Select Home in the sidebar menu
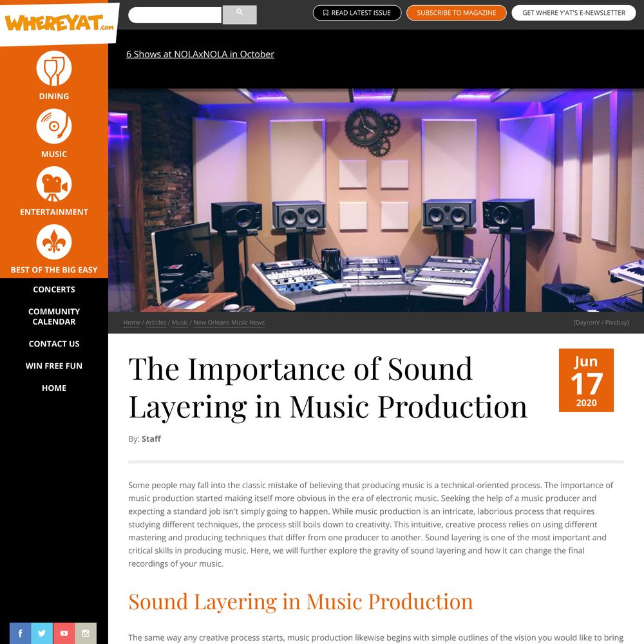Screen dimensions: 644x644 click(54, 388)
